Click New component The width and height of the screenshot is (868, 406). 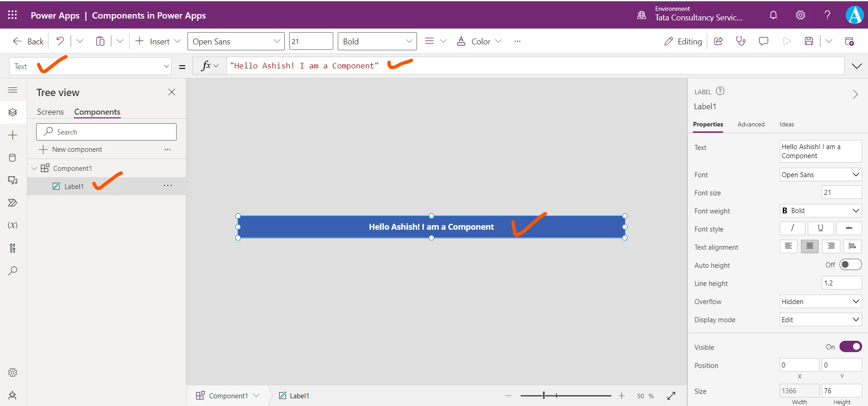pyautogui.click(x=70, y=150)
